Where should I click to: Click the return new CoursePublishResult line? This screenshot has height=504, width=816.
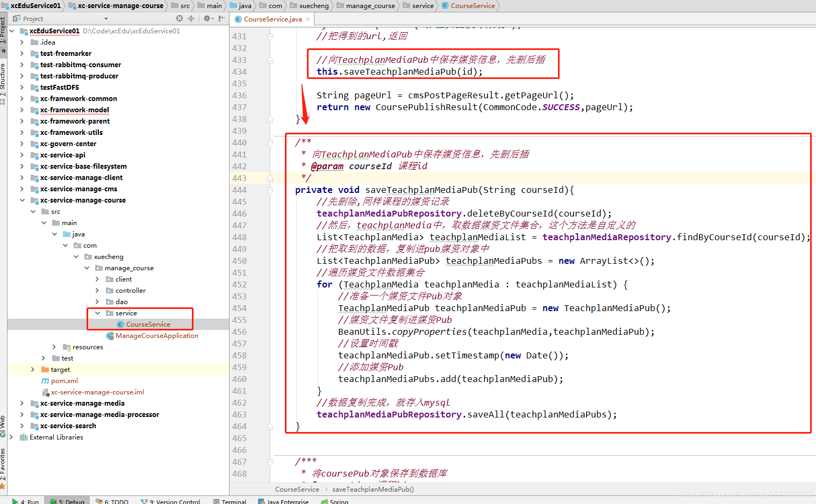coord(475,107)
